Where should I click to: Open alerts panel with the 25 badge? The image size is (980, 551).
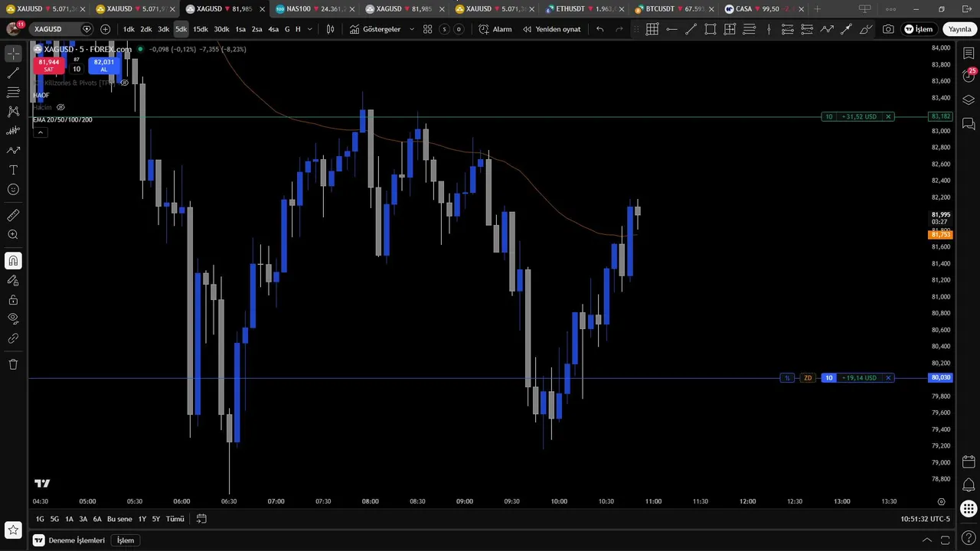[969, 75]
